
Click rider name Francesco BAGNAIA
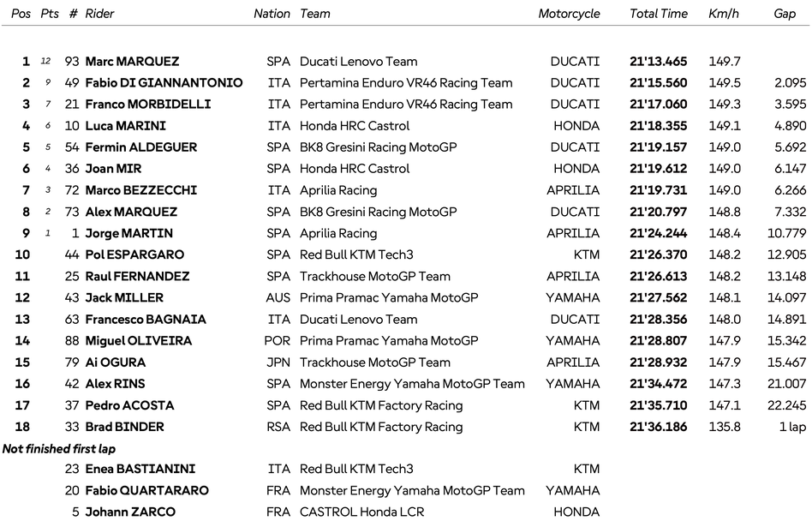click(x=146, y=320)
